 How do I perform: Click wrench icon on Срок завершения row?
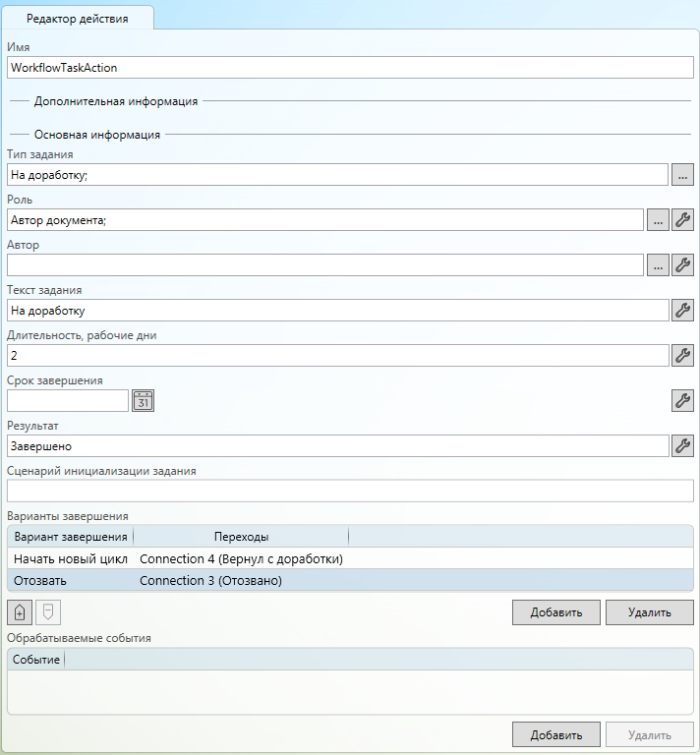[x=683, y=400]
